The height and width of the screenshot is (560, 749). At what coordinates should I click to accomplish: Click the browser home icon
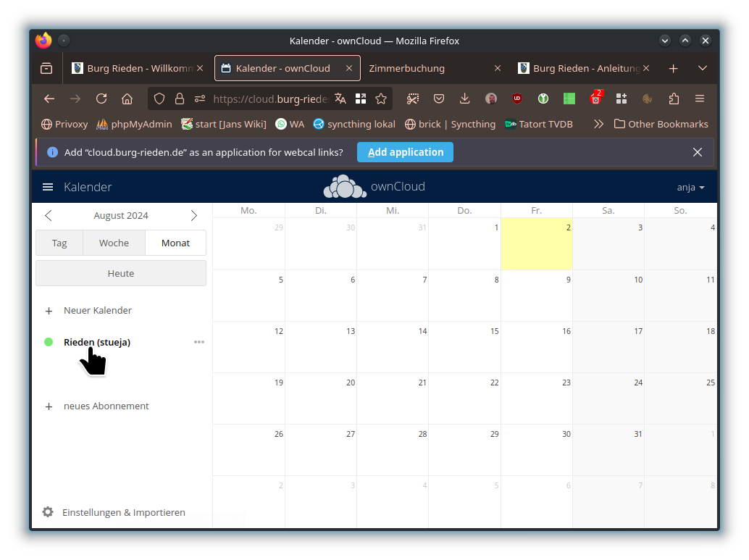127,99
